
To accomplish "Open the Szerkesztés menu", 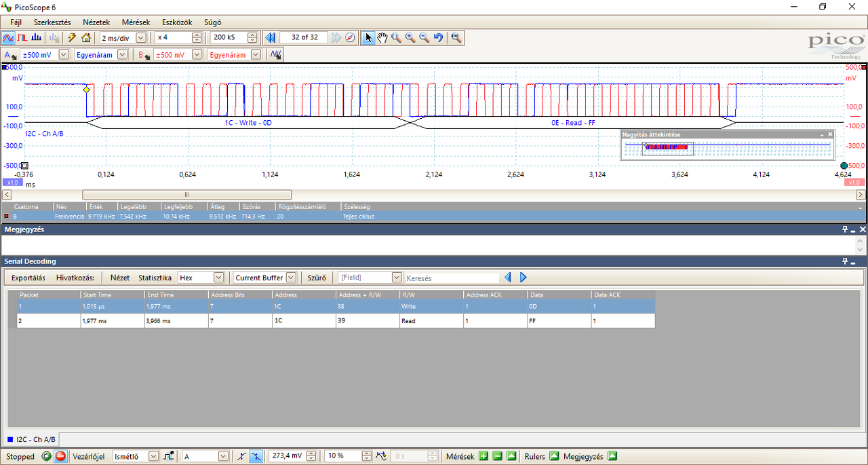I will click(52, 22).
